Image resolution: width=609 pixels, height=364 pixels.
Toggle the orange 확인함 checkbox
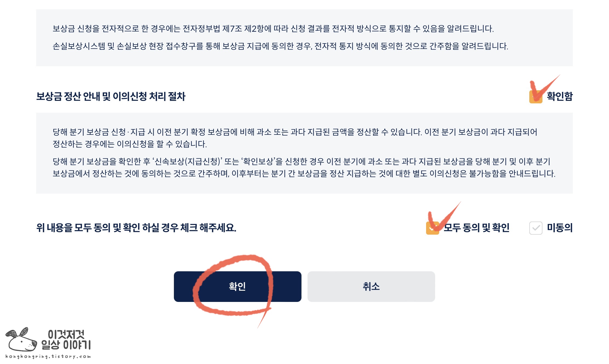point(536,97)
